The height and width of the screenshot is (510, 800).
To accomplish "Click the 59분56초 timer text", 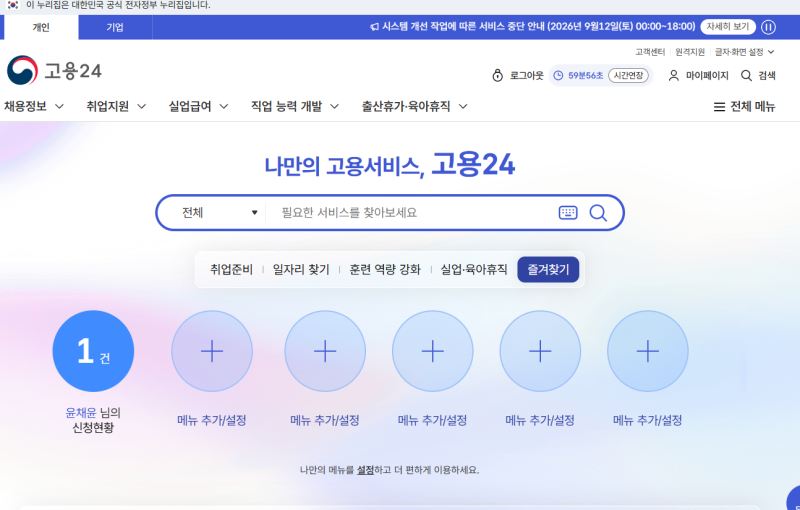I will tap(586, 75).
